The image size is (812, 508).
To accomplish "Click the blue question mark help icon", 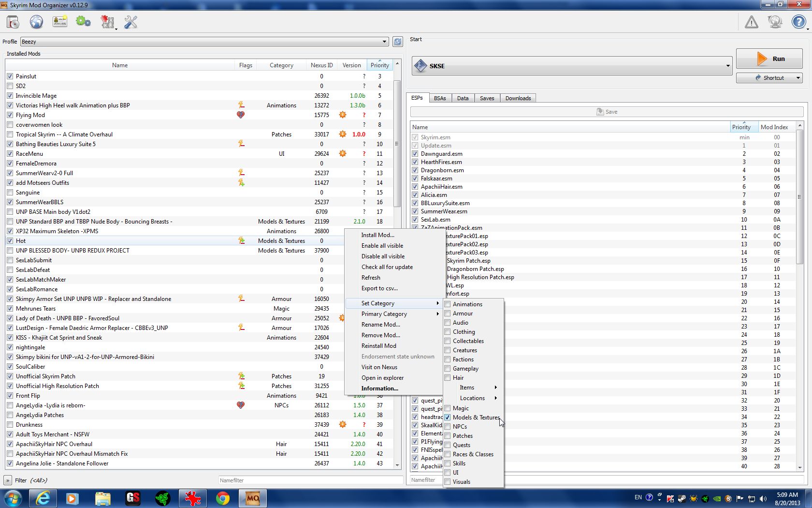I will (x=798, y=22).
